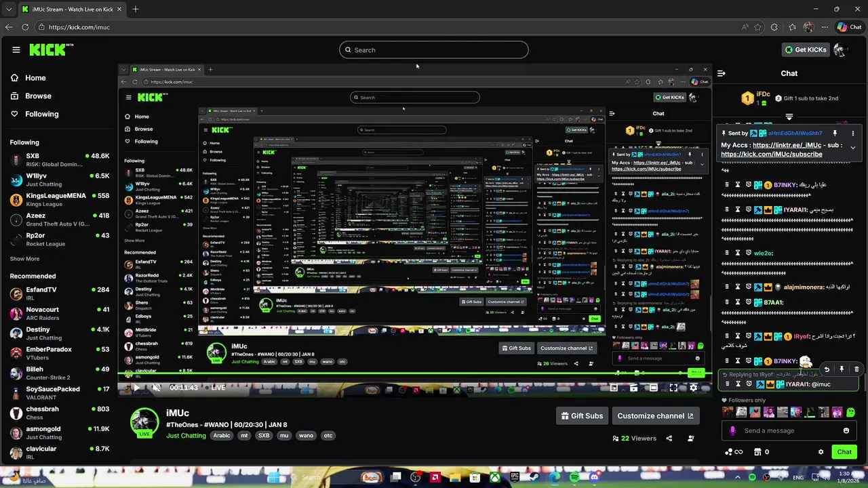Image resolution: width=868 pixels, height=488 pixels.
Task: Open the Kick hamburger menu
Action: pyautogui.click(x=16, y=49)
